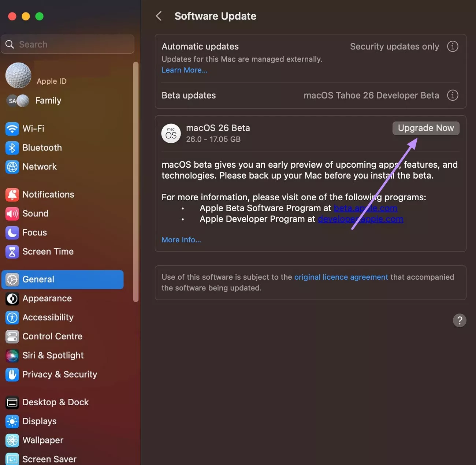Image resolution: width=476 pixels, height=465 pixels.
Task: Click the Screen Time hourglass icon
Action: click(x=12, y=252)
